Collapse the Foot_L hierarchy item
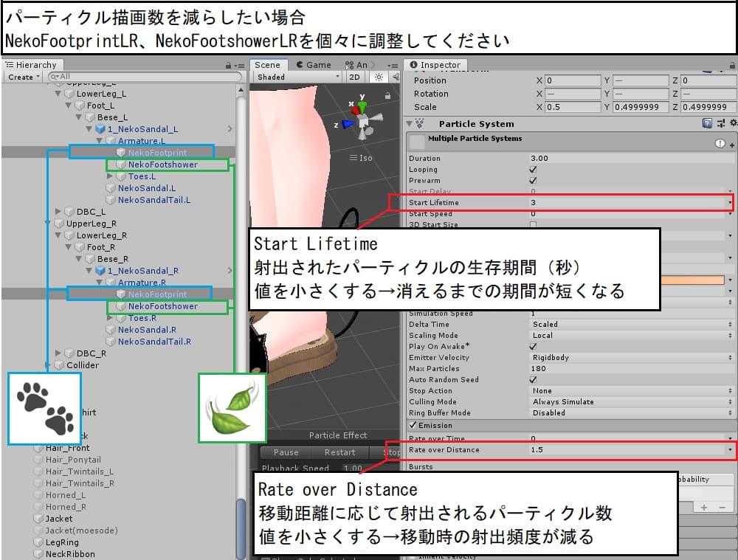738x560 pixels. pyautogui.click(x=68, y=105)
